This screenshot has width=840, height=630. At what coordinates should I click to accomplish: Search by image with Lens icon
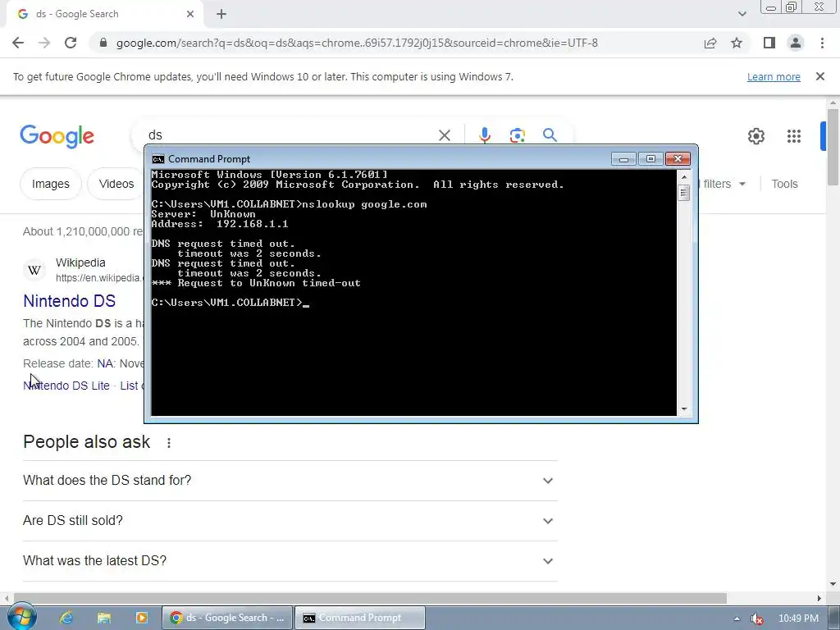tap(517, 135)
